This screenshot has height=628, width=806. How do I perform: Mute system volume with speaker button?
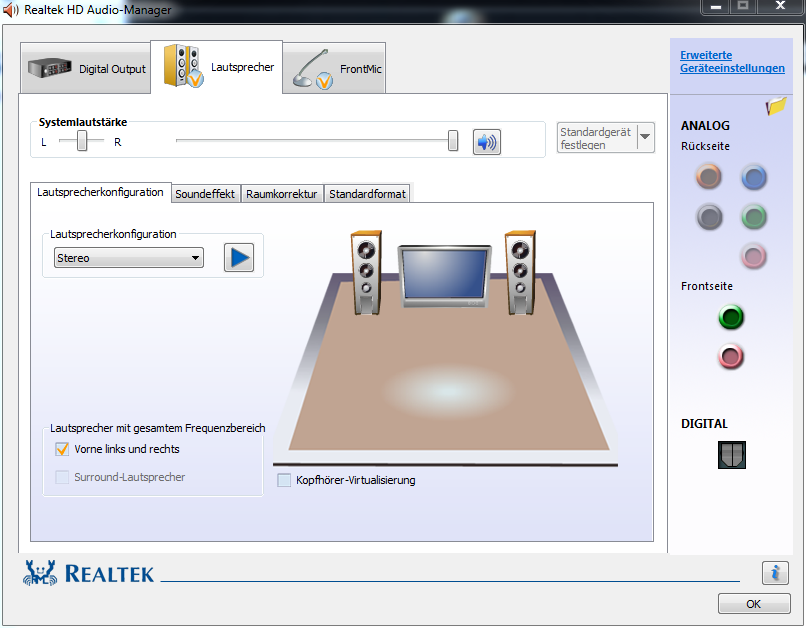[486, 142]
